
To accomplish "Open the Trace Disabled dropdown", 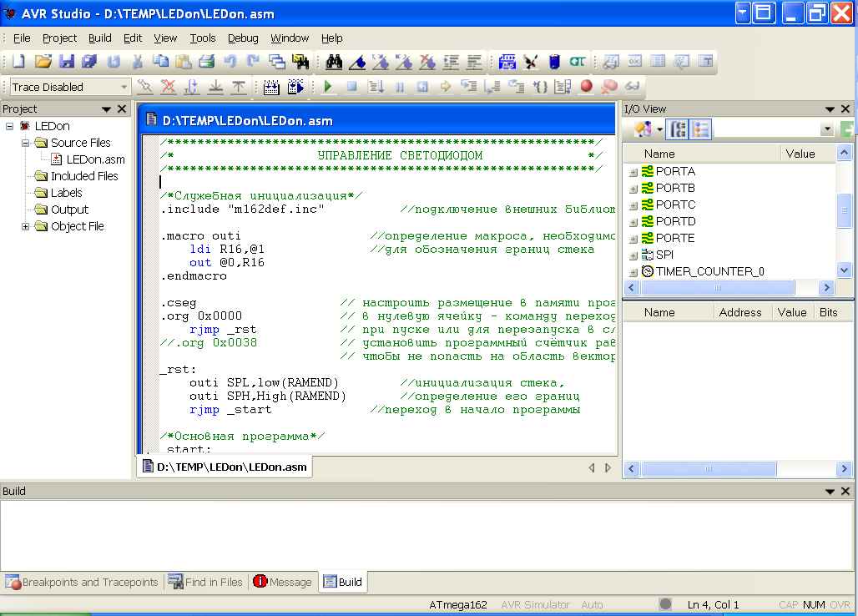I will pyautogui.click(x=124, y=87).
